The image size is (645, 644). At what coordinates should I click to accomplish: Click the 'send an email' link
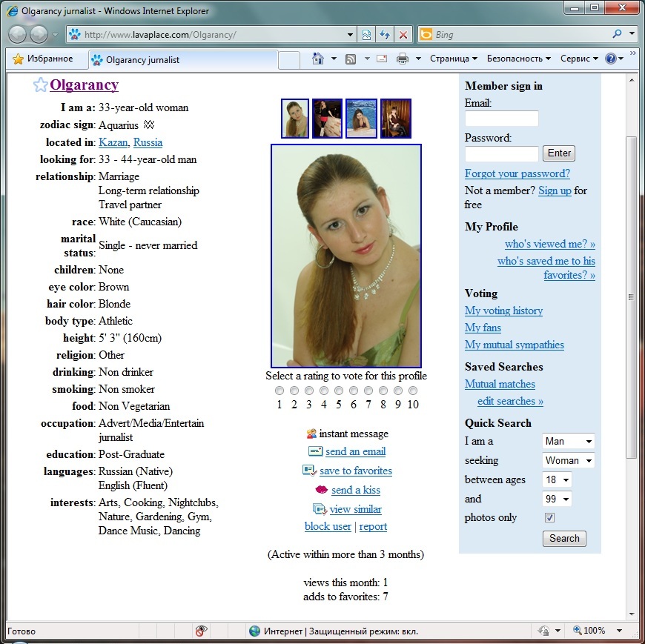coord(355,451)
